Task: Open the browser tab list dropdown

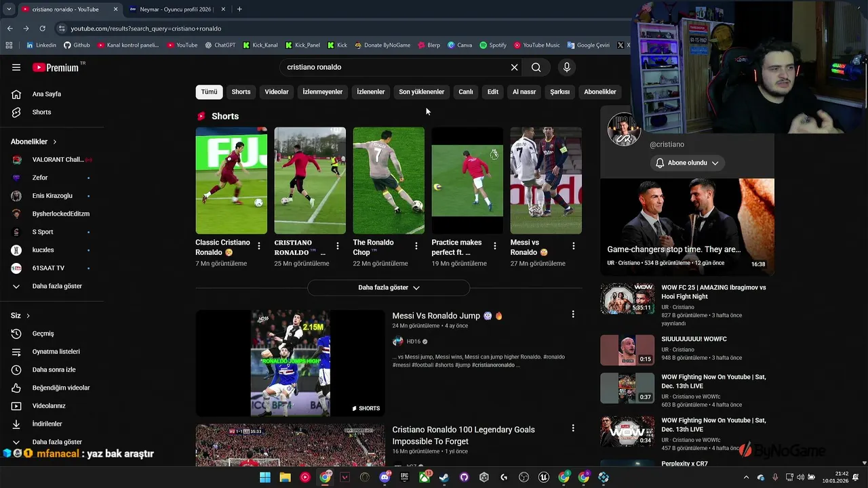Action: [x=9, y=9]
